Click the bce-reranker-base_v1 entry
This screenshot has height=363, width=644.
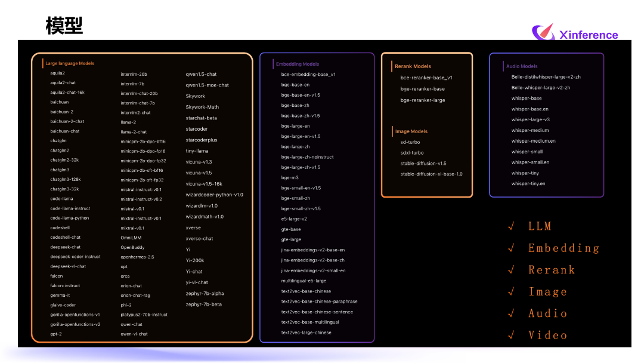[427, 77]
